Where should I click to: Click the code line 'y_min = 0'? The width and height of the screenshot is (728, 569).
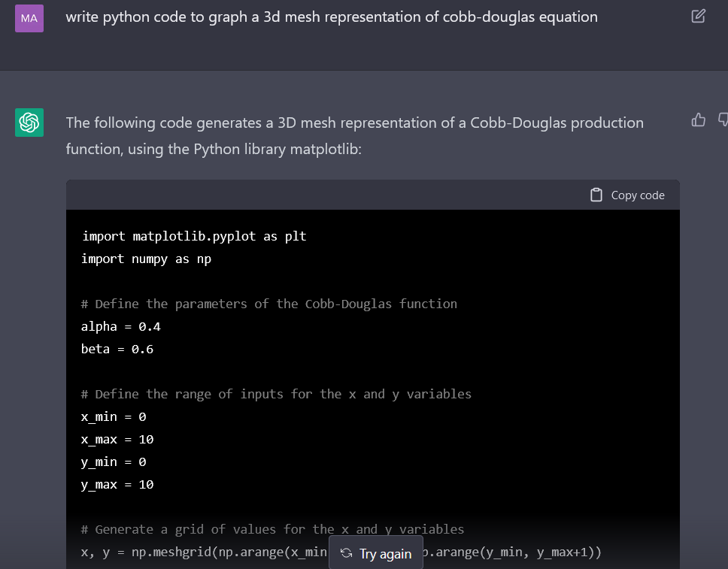114,462
